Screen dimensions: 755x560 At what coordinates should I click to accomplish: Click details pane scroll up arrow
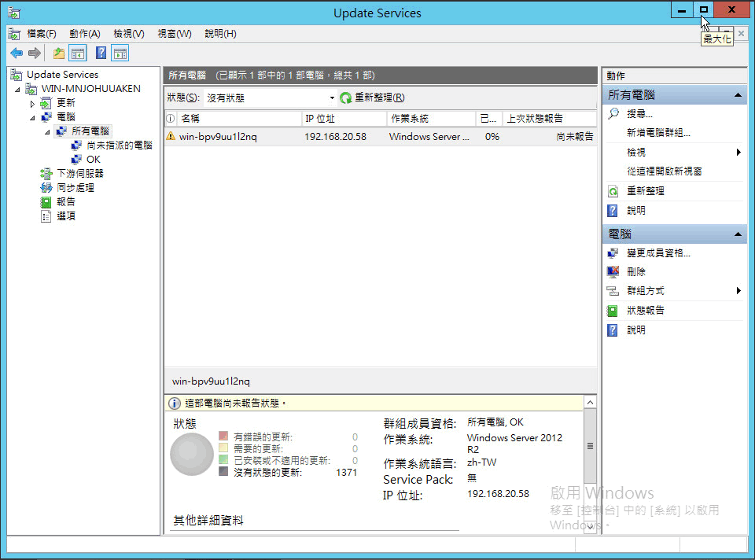coord(591,402)
